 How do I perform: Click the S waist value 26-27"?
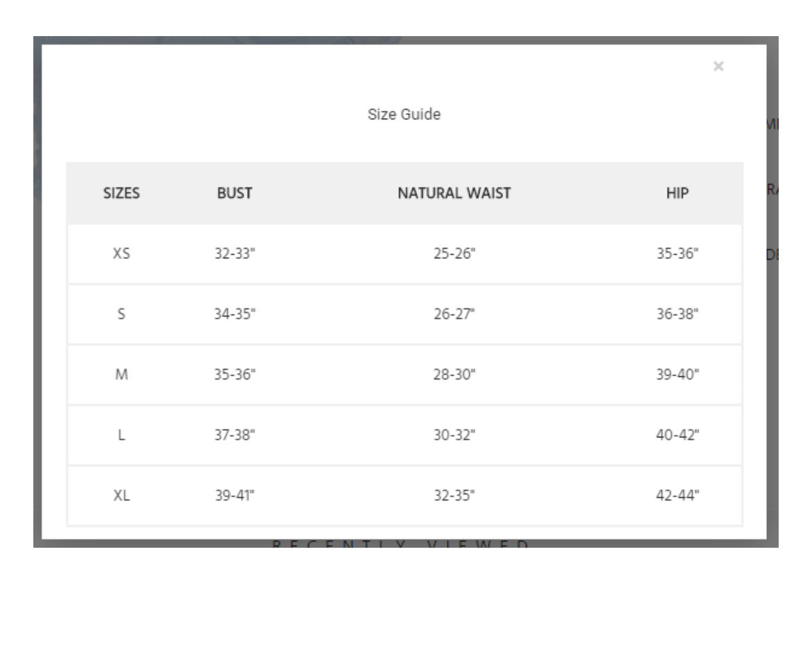point(454,314)
